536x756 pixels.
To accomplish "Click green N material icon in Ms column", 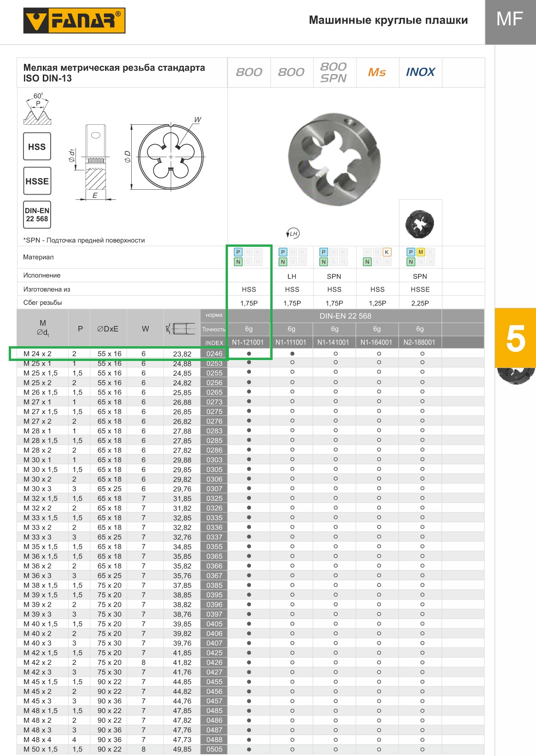I will tap(367, 262).
